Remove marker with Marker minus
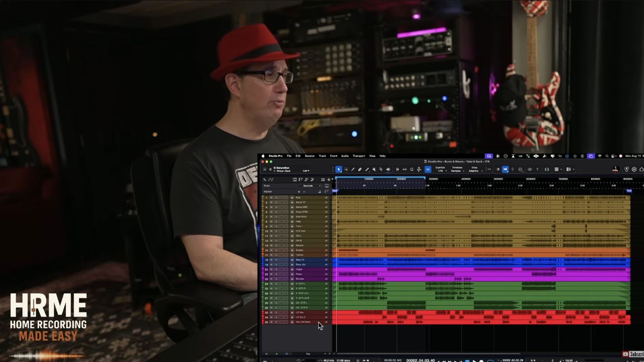Screen dimensions: 644x362 pyautogui.click(x=304, y=192)
